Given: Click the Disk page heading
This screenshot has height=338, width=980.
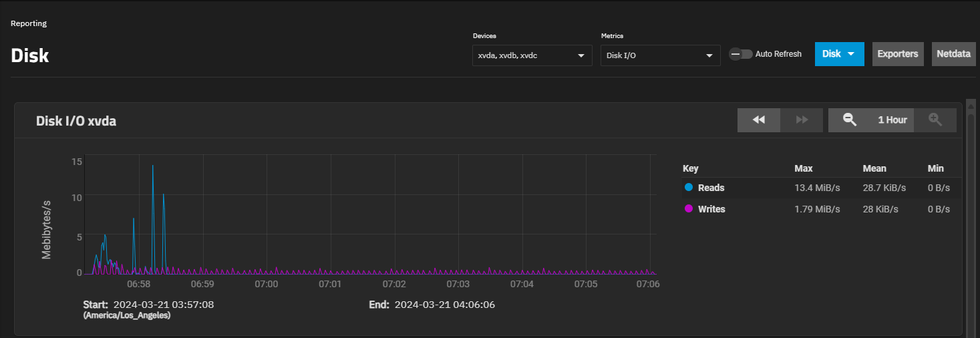Looking at the screenshot, I should point(30,55).
